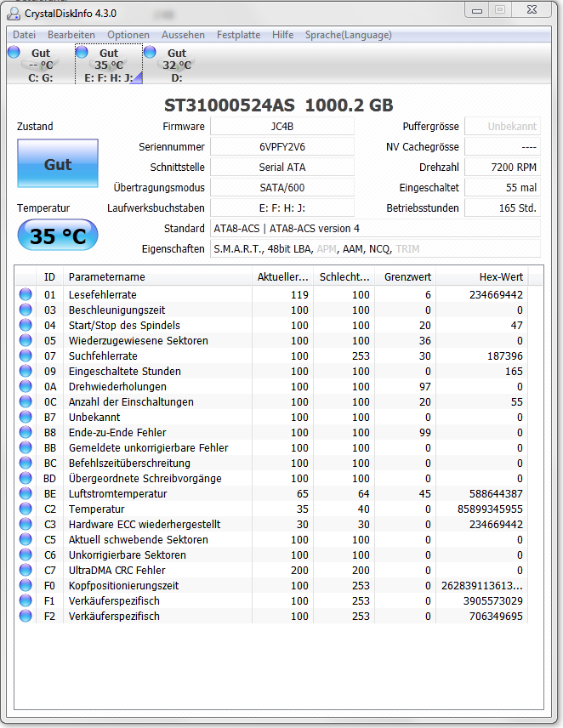Click status orb for UltraDMA CRC Fehler
Screen dimensions: 563x728
(x=26, y=570)
